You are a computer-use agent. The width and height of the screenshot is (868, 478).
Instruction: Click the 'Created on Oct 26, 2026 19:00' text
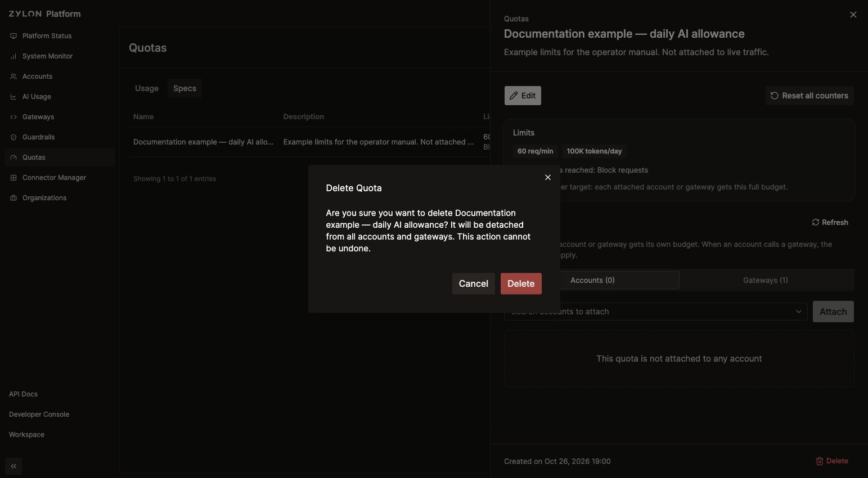point(557,461)
